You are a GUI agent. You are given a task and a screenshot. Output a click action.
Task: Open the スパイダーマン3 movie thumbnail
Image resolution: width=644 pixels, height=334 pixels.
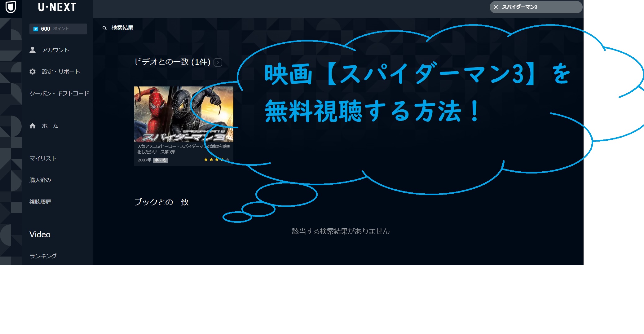[184, 114]
